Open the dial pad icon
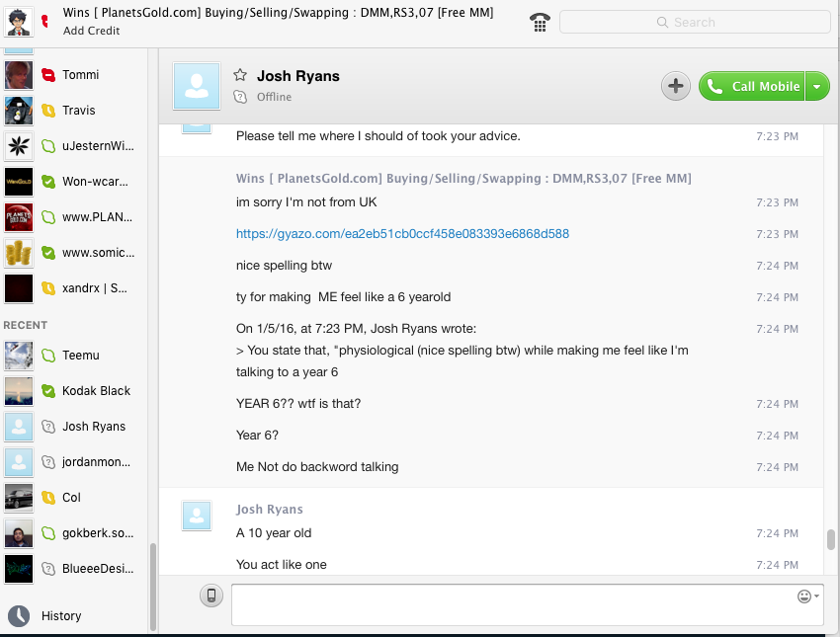Viewport: 840px width, 637px height. 540,23
